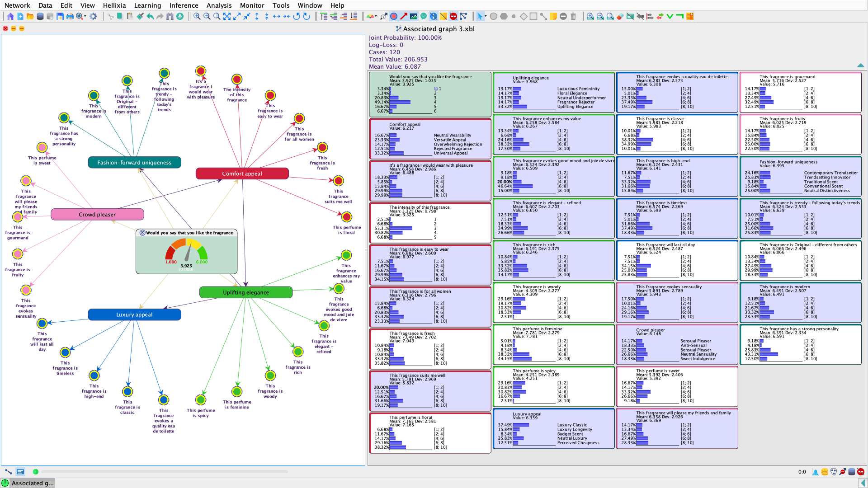
Task: Open settings with the gear icon
Action: point(93,16)
